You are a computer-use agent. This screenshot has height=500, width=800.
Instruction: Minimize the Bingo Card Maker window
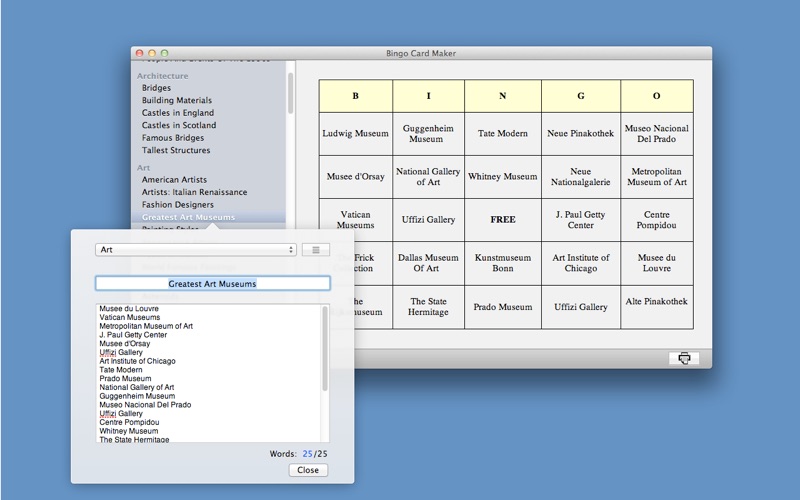tap(152, 53)
